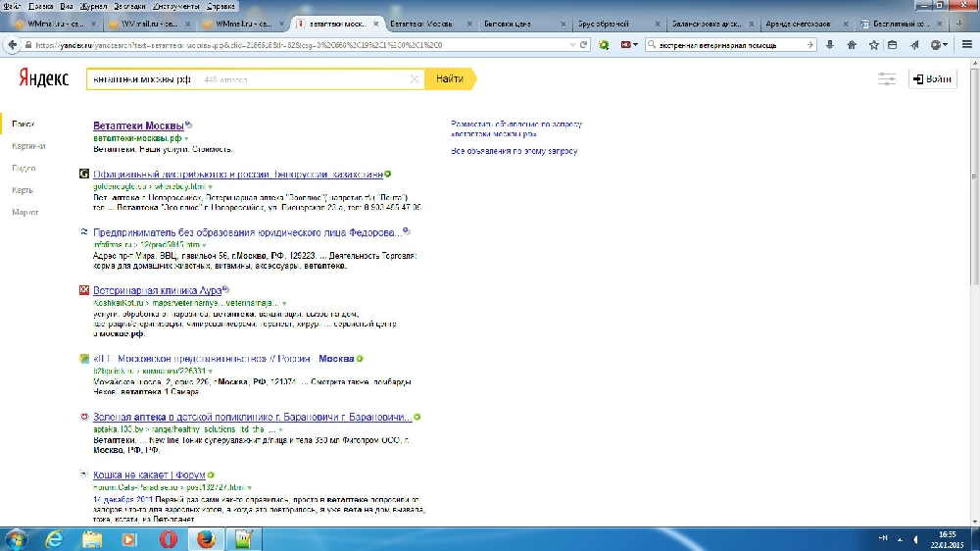This screenshot has width=980, height=551.
Task: Launch Opera from the taskbar
Action: [x=168, y=539]
